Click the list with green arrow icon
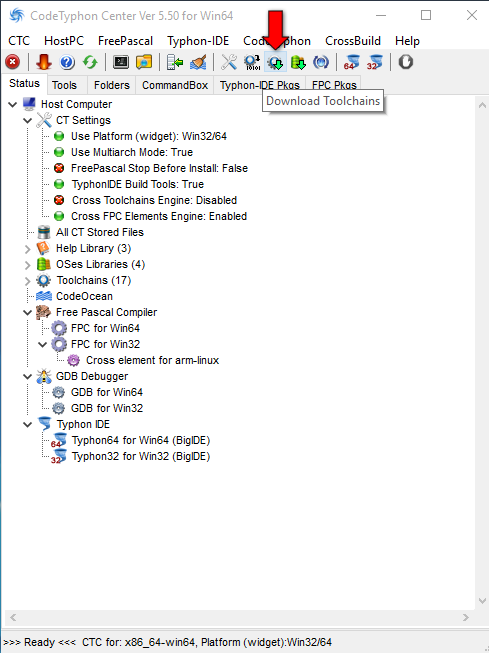The width and height of the screenshot is (489, 653). [x=175, y=62]
